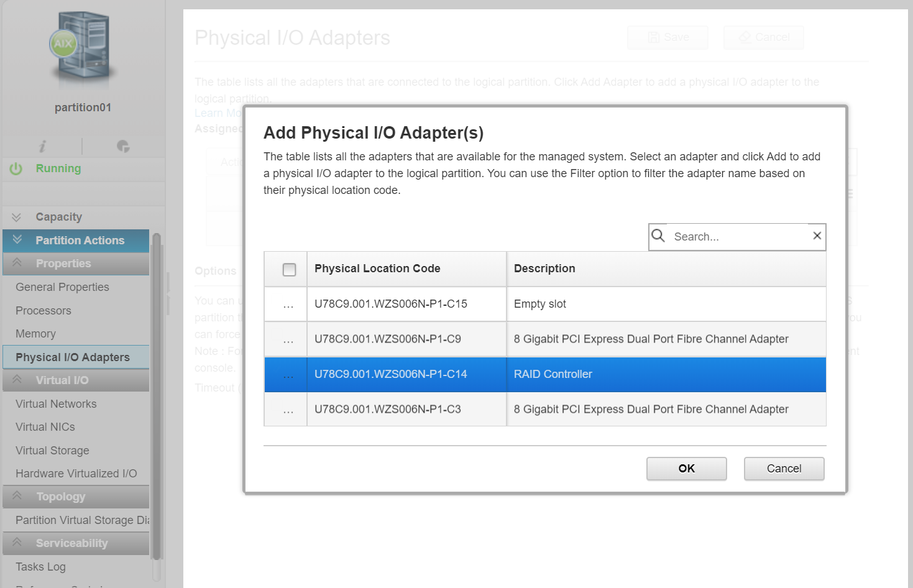
Task: Expand the Capacity section
Action: tap(84, 217)
